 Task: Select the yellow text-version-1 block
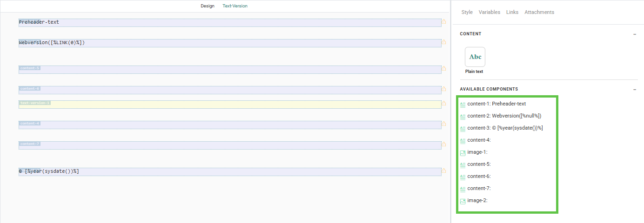point(230,105)
